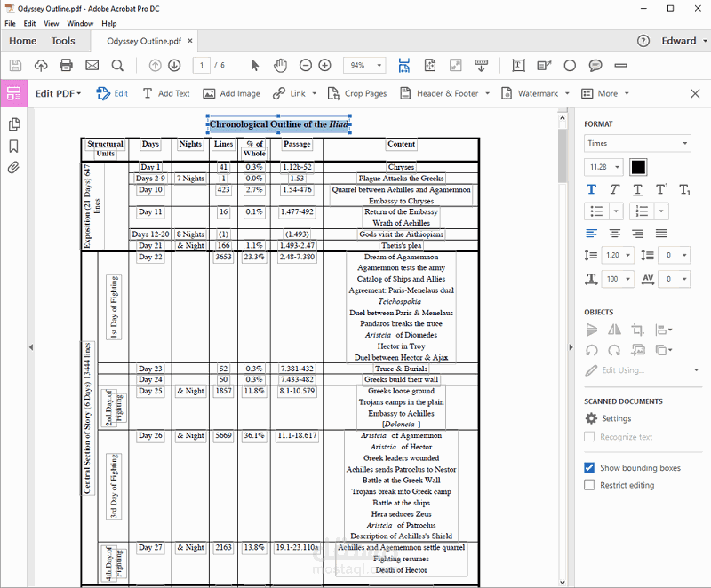Click inside the page number field
This screenshot has width=711, height=588.
point(204,65)
